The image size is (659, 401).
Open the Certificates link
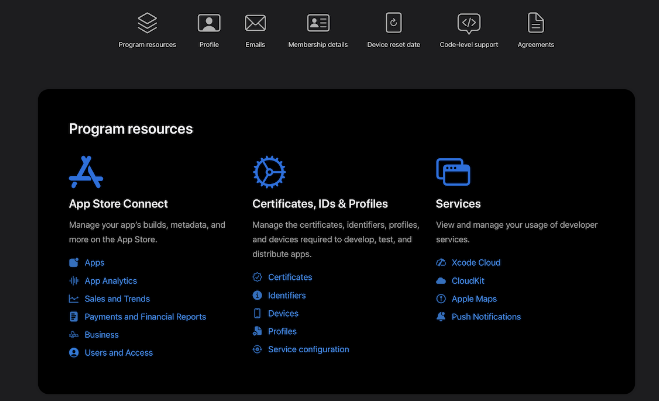[290, 277]
